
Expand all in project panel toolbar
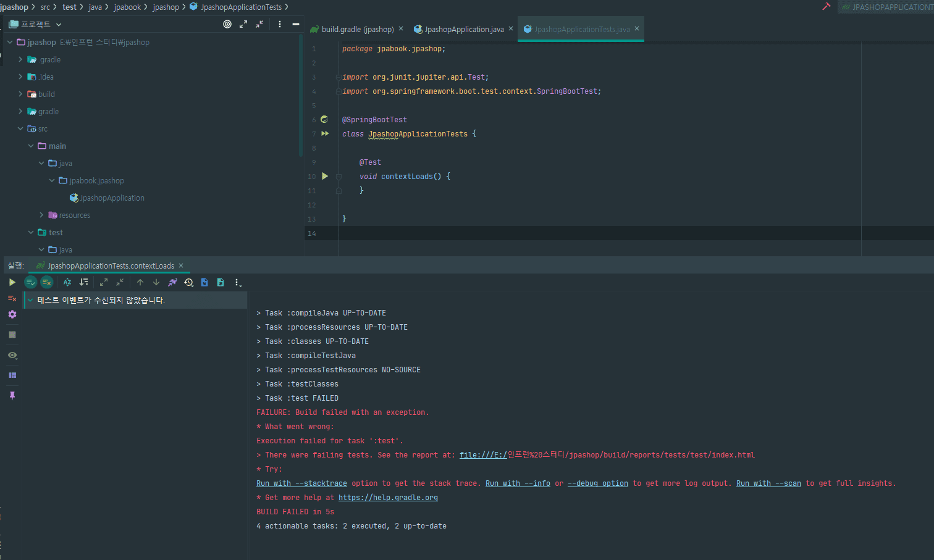243,24
